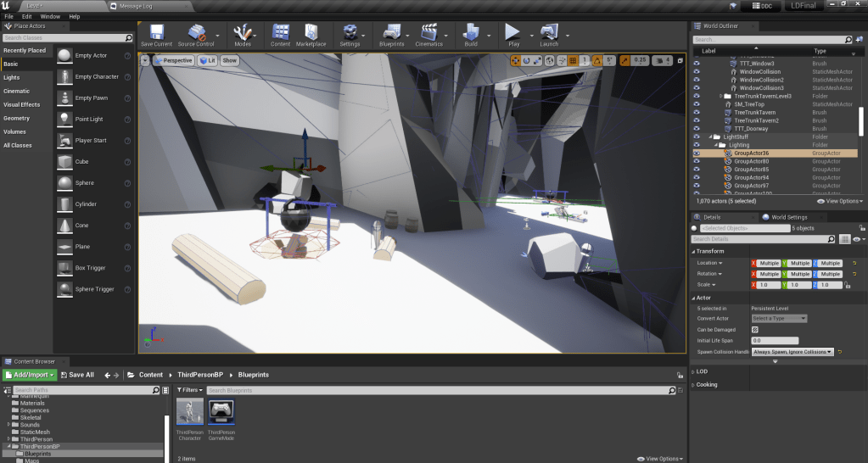Open the Content browser toolbar icon
The width and height of the screenshot is (868, 463).
point(280,33)
